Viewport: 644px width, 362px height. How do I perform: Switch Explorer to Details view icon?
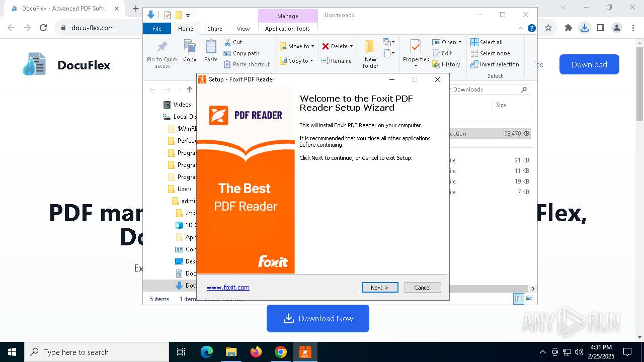pyautogui.click(x=519, y=299)
